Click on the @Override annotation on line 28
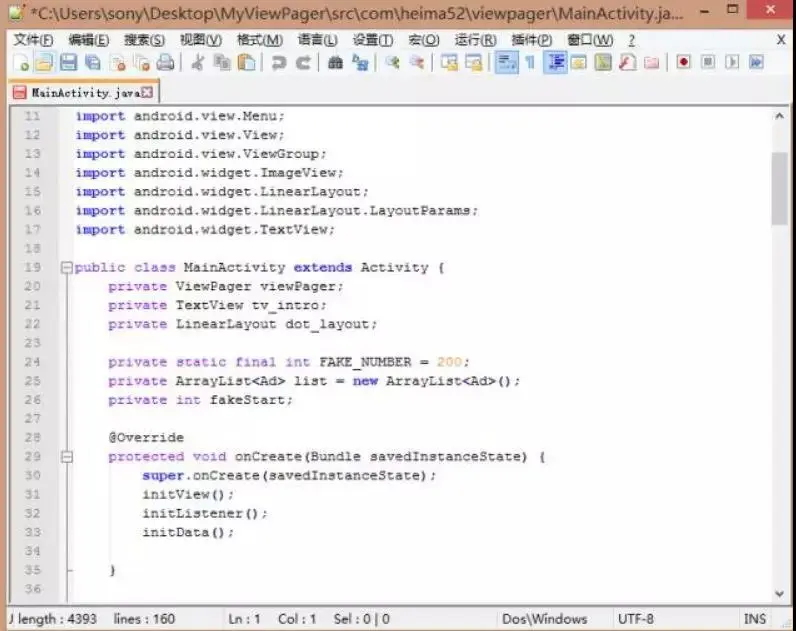796x631 pixels. point(146,438)
